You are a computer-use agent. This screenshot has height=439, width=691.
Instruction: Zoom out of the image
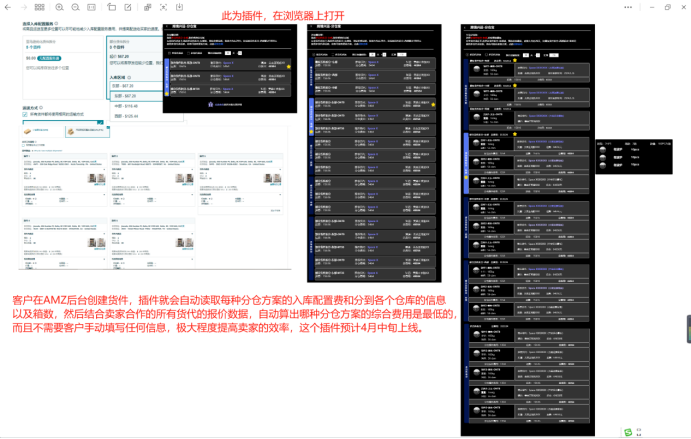[x=75, y=7]
